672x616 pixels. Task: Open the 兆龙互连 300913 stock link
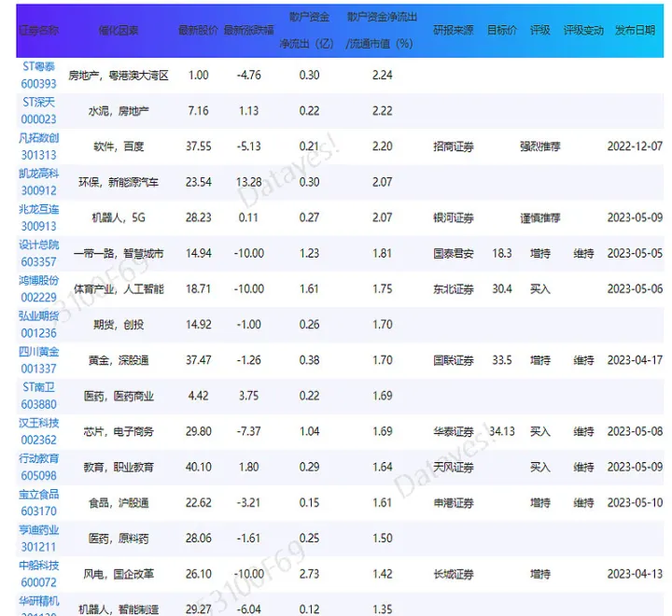coord(38,217)
